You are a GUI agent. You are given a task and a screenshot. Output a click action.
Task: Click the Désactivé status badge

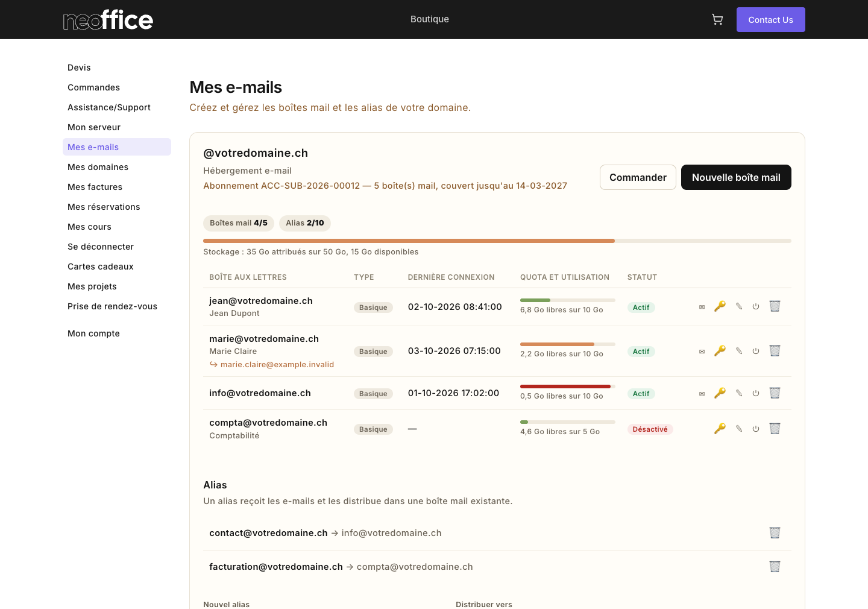[x=650, y=429]
